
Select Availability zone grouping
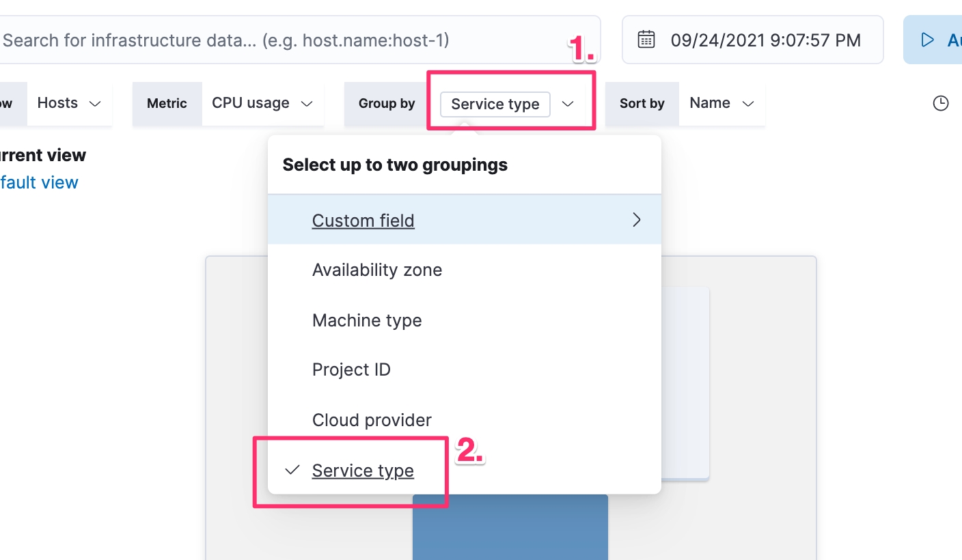pos(465,270)
